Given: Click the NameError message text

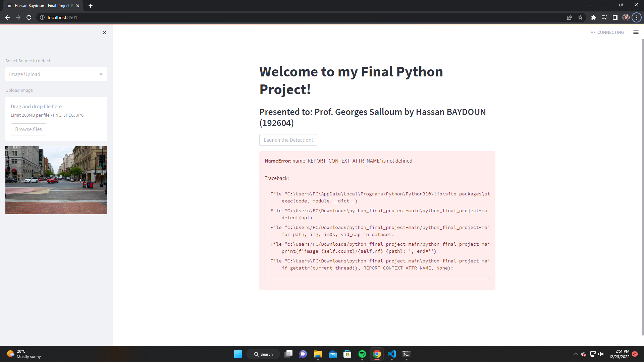Looking at the screenshot, I should pos(338,161).
